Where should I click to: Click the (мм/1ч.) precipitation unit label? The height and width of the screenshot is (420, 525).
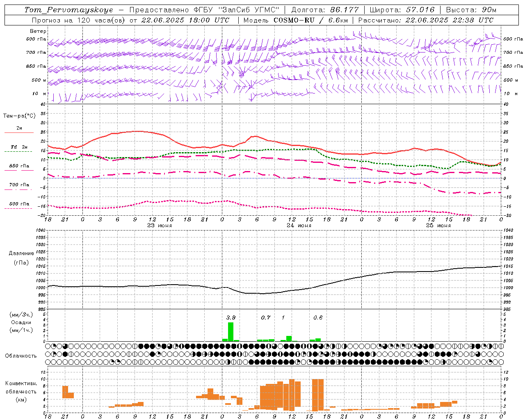click(21, 330)
